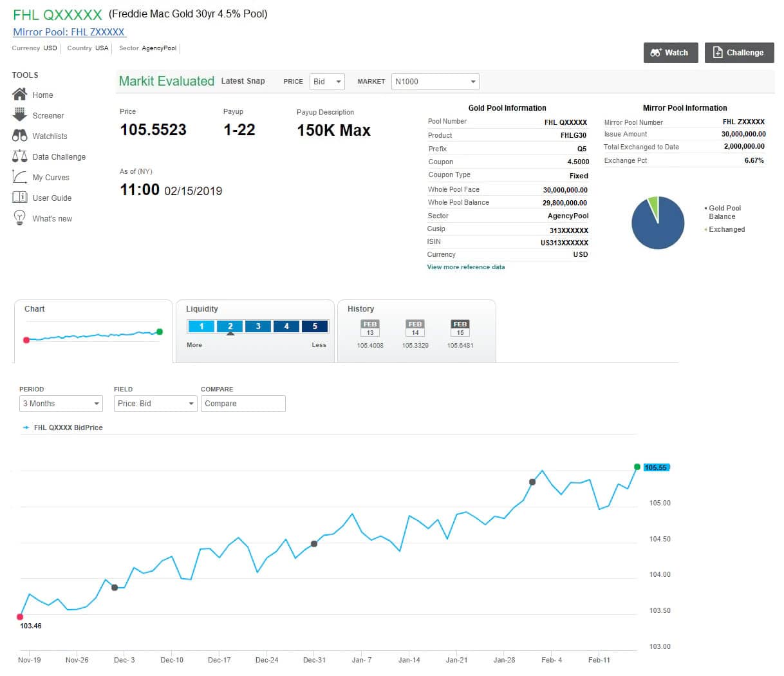Screen dimensions: 784x676
Task: Open View more reference data link
Action: pos(466,267)
